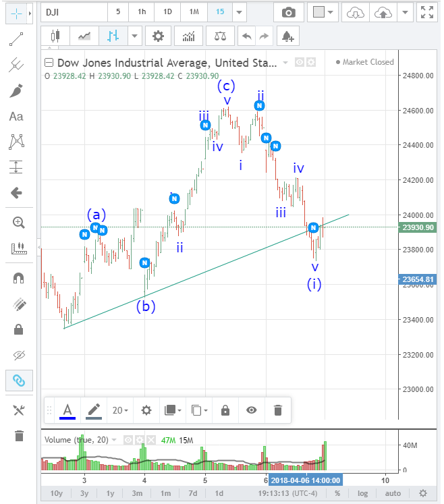This screenshot has height=504, width=444.
Task: Set the time range to 7d
Action: point(193,493)
